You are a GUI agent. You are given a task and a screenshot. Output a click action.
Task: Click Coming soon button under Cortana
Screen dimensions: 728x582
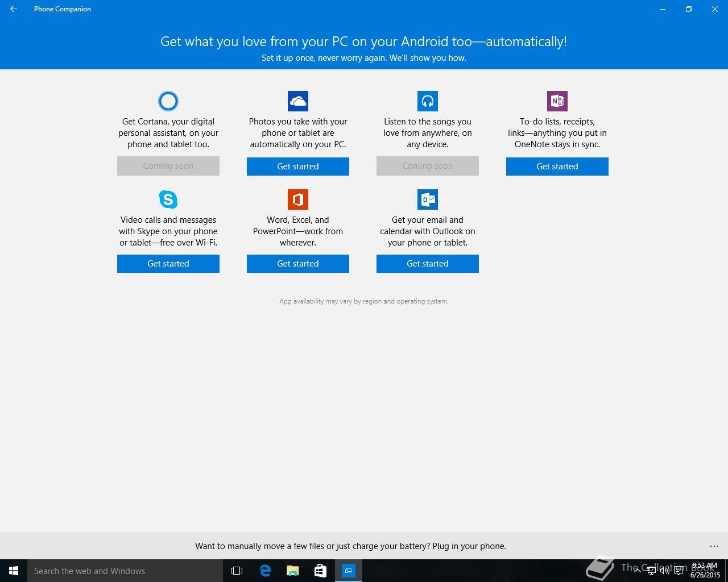point(168,167)
